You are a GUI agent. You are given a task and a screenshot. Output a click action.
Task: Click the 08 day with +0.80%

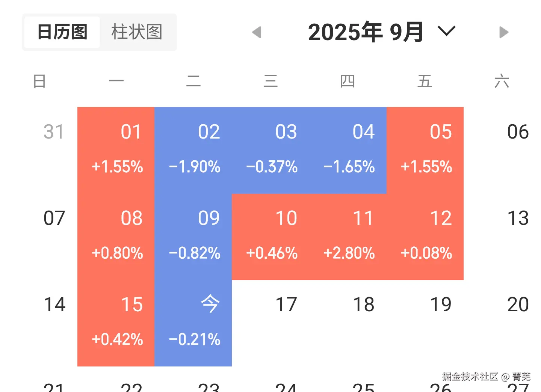[x=116, y=237]
